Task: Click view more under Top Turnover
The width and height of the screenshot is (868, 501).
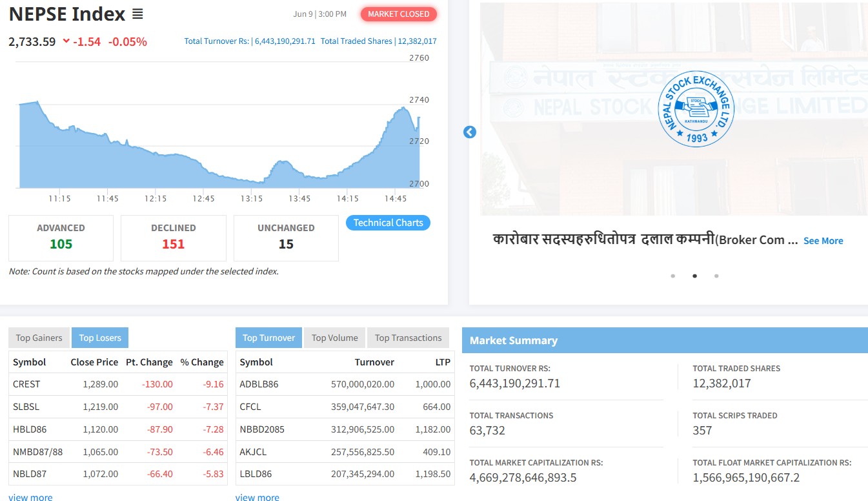Action: (x=257, y=497)
